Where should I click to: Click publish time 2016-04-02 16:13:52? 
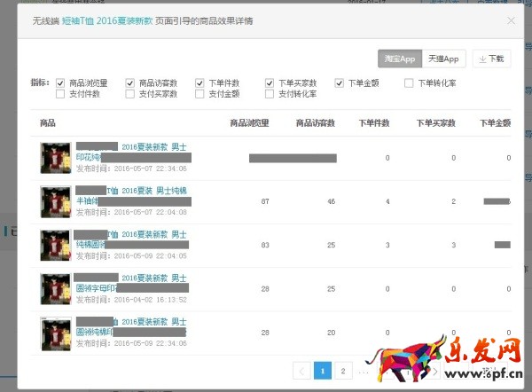click(151, 300)
